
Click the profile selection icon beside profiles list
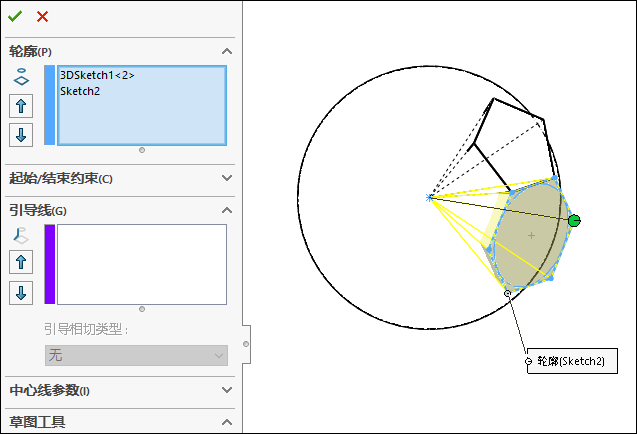tap(21, 77)
